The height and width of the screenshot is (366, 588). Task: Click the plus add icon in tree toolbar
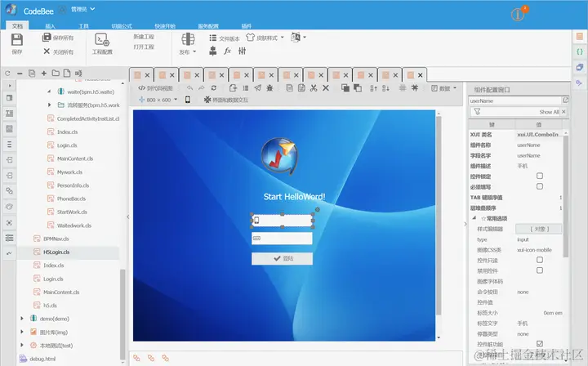coord(44,74)
